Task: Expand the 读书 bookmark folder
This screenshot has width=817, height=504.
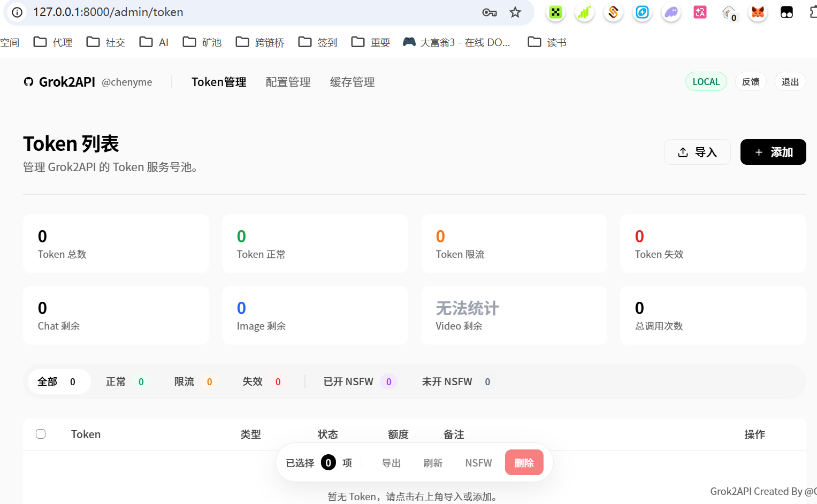Action: [x=547, y=42]
